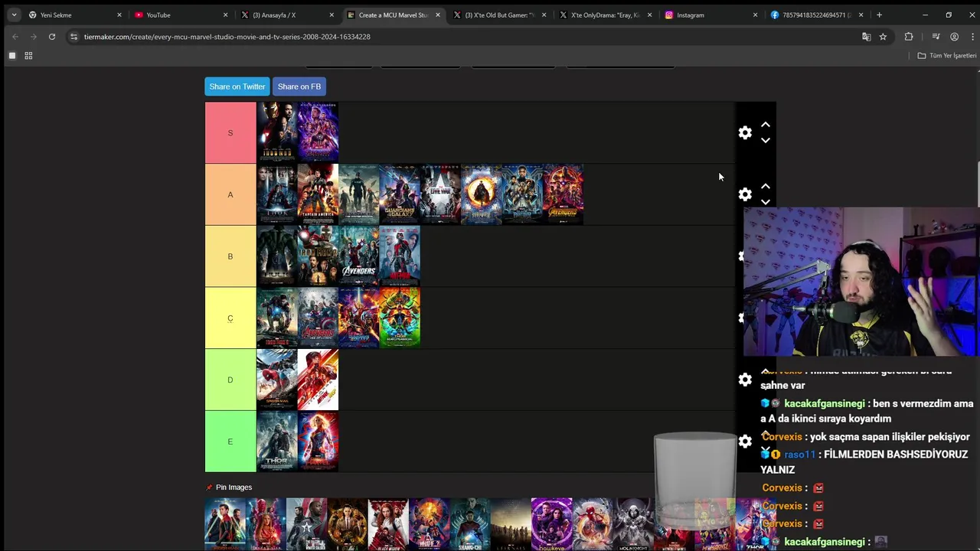
Task: Select the Captain Marvel poster in E tier
Action: point(318,442)
